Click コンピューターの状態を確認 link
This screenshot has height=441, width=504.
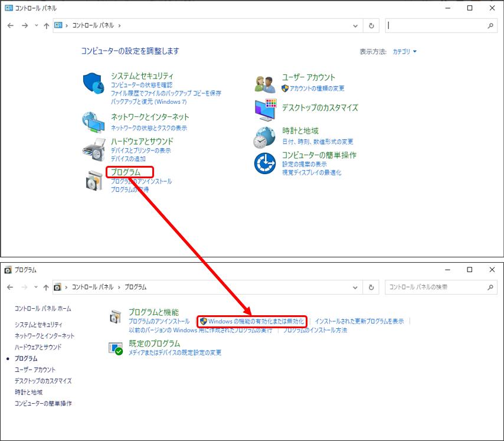click(142, 85)
